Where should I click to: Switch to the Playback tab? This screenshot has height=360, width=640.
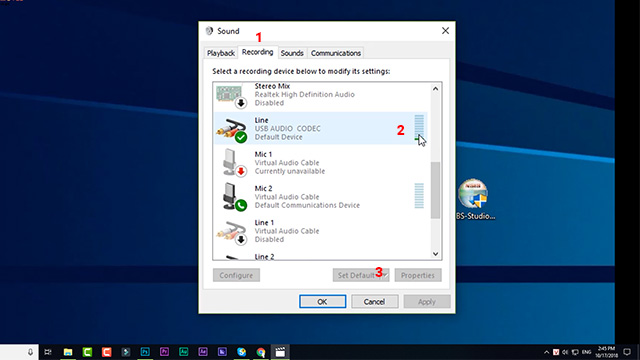[220, 53]
